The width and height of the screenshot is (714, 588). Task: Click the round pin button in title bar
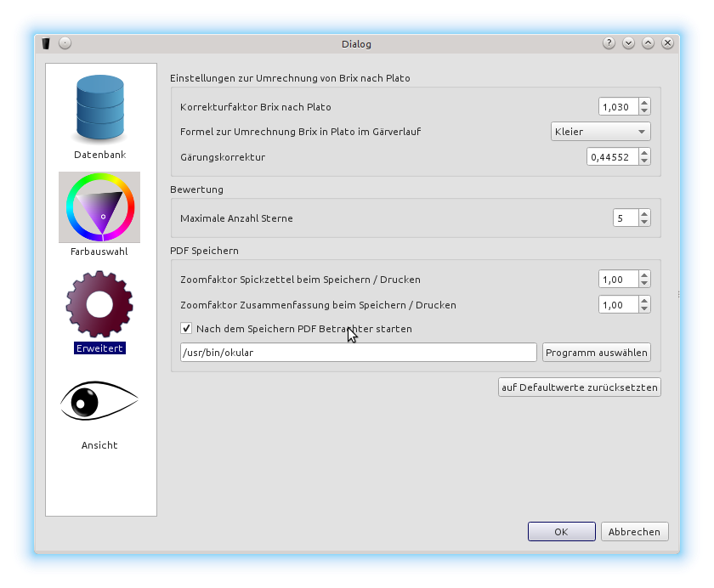pos(65,43)
